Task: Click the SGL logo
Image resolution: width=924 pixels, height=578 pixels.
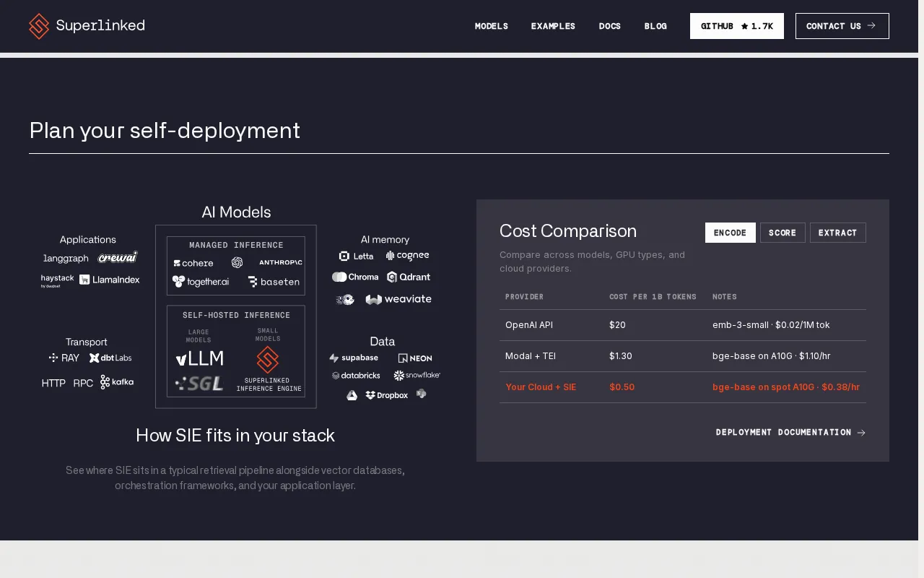Action: pyautogui.click(x=199, y=384)
